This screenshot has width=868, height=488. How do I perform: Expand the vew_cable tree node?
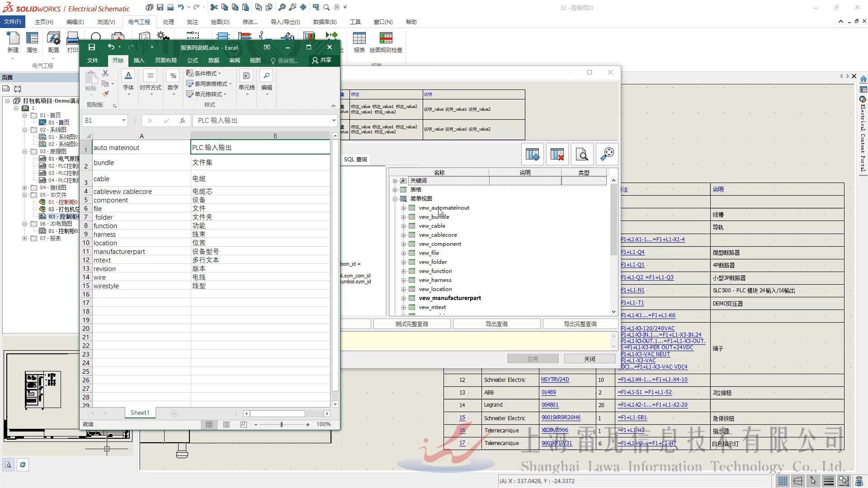[x=403, y=226]
